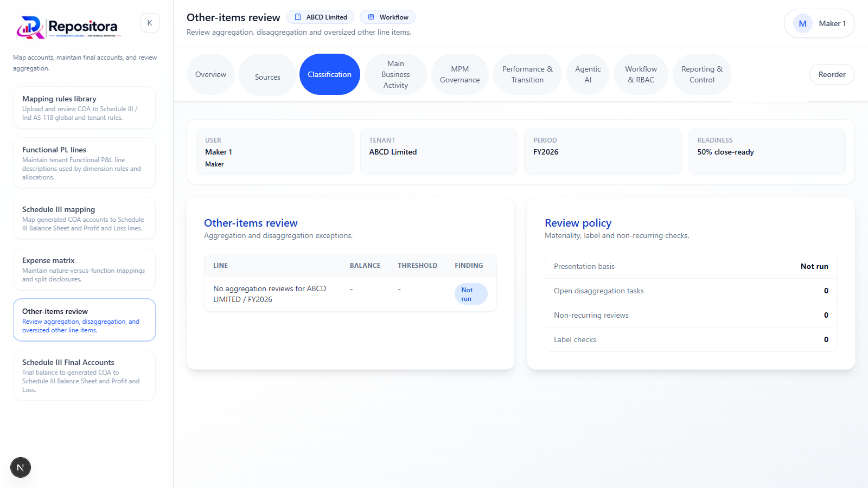Open the Main Business Activity tab

point(395,74)
